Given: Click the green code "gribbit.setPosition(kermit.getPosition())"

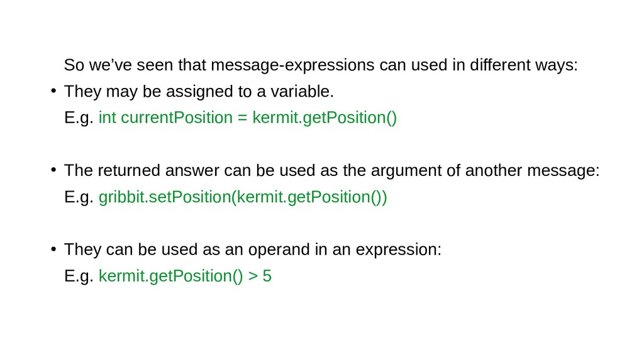Looking at the screenshot, I should (243, 197).
